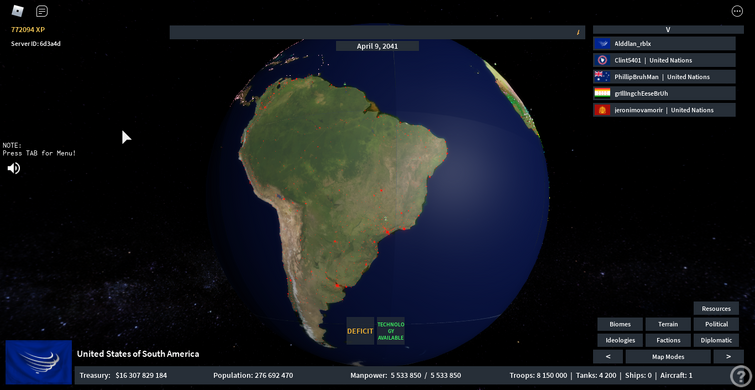Select the Resources map mode
Screen dimensions: 755x390
716,309
